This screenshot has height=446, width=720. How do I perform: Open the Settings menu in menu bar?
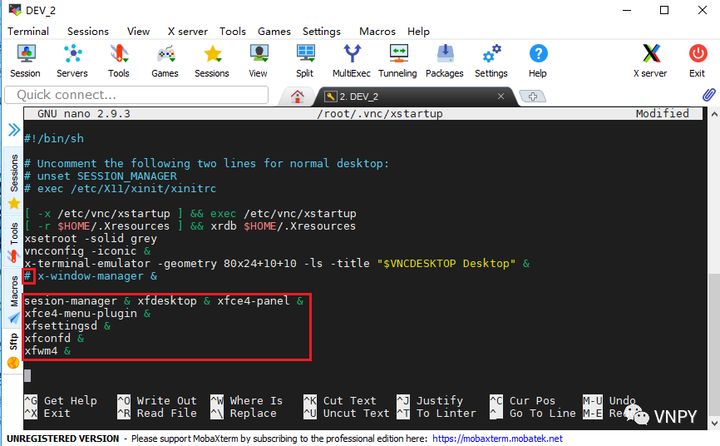[321, 31]
